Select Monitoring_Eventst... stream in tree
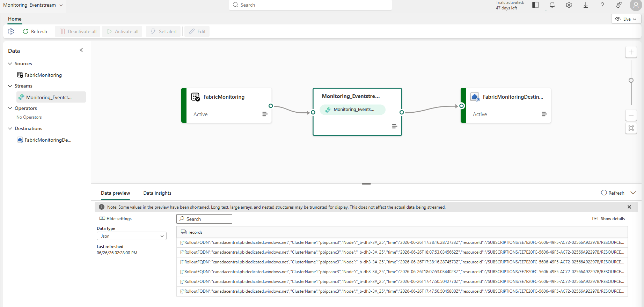The image size is (644, 307). (x=51, y=97)
